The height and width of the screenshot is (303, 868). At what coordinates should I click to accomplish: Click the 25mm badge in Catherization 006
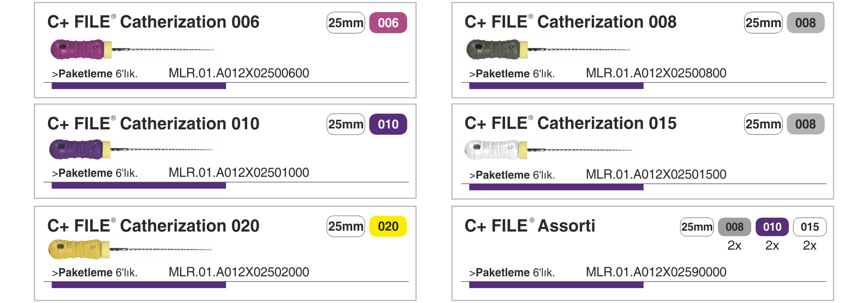pyautogui.click(x=346, y=23)
